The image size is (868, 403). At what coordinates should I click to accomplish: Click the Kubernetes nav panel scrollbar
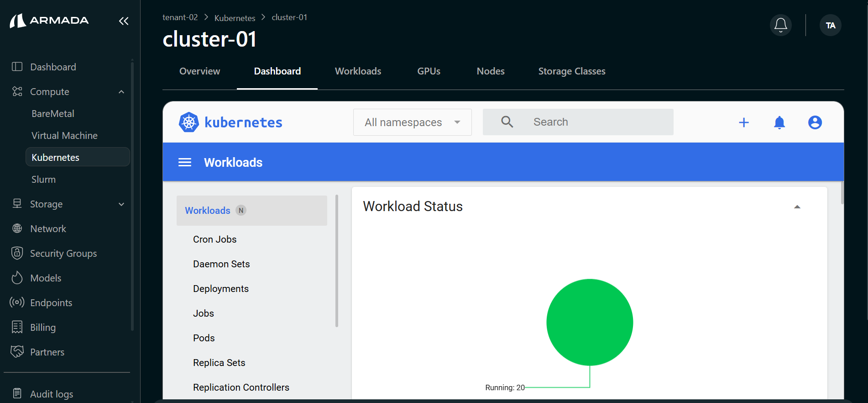coord(337,261)
